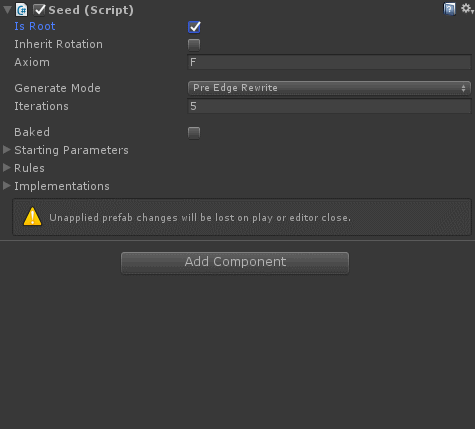Click the unapplied prefab changes warning message
This screenshot has width=475, height=429.
[200, 218]
